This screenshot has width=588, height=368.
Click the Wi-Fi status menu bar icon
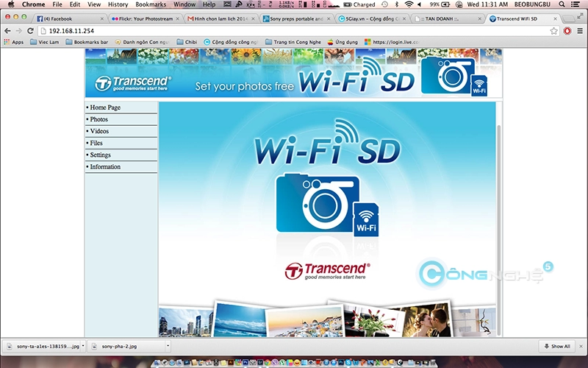(409, 4)
